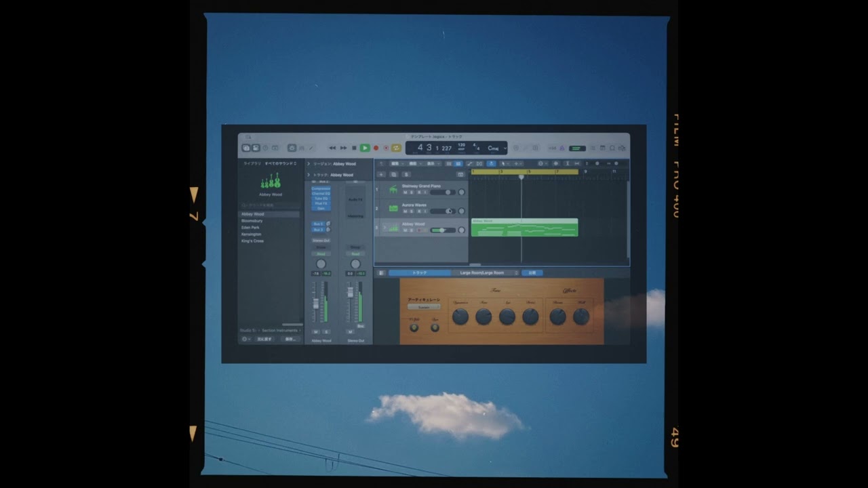This screenshot has height=488, width=868.
Task: Click the Duplicate Track icon
Action: click(x=393, y=174)
